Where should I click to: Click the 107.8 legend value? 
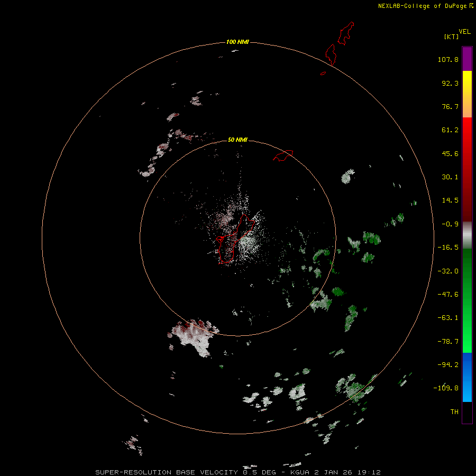pyautogui.click(x=448, y=59)
